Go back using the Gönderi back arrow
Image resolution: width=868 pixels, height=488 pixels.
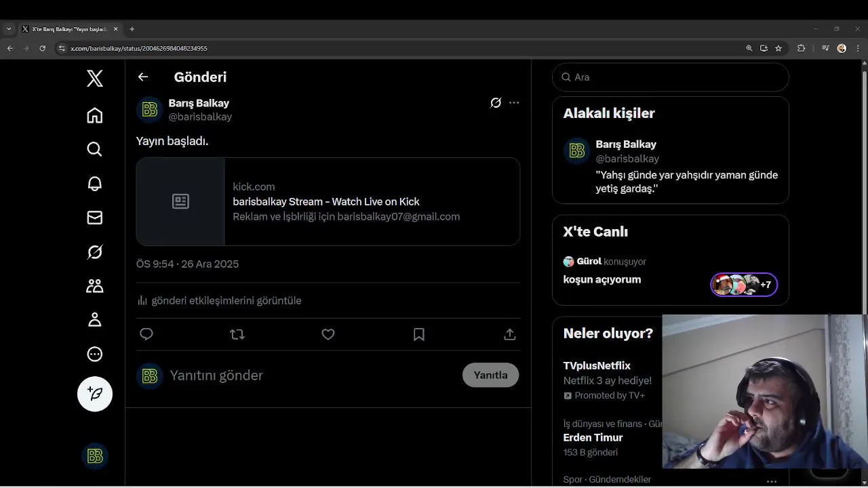(143, 77)
